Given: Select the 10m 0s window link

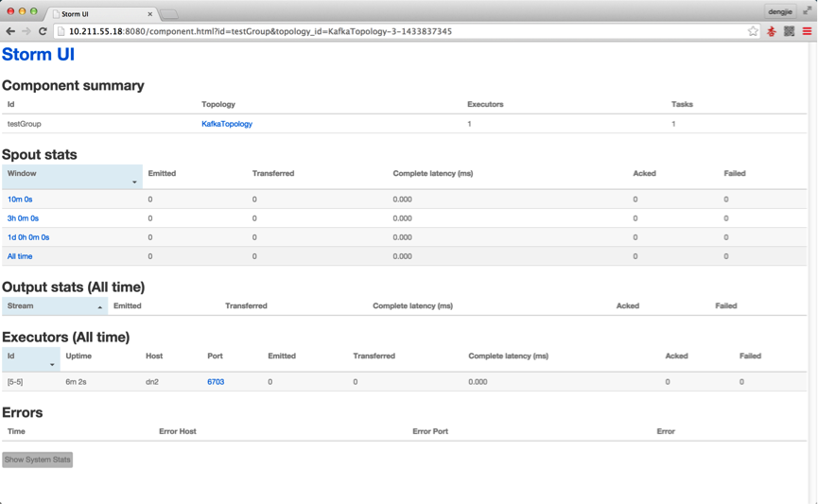Looking at the screenshot, I should click(20, 200).
